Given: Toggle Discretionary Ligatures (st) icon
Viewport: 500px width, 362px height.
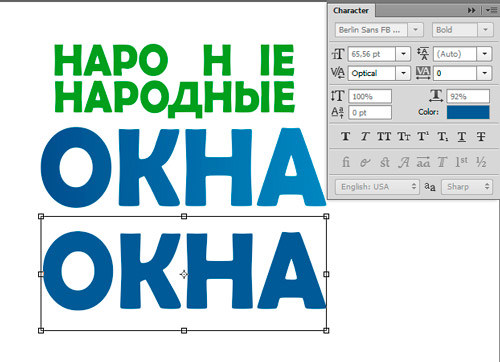Looking at the screenshot, I should pyautogui.click(x=384, y=162).
